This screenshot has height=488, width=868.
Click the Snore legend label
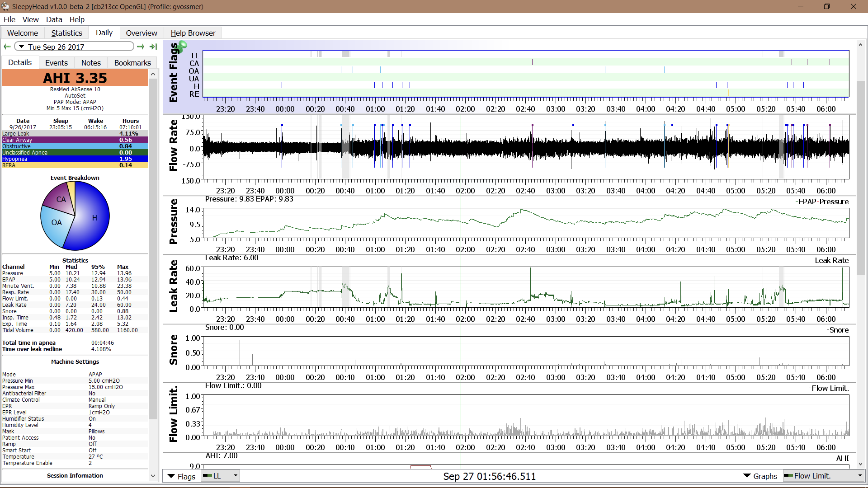coord(839,330)
